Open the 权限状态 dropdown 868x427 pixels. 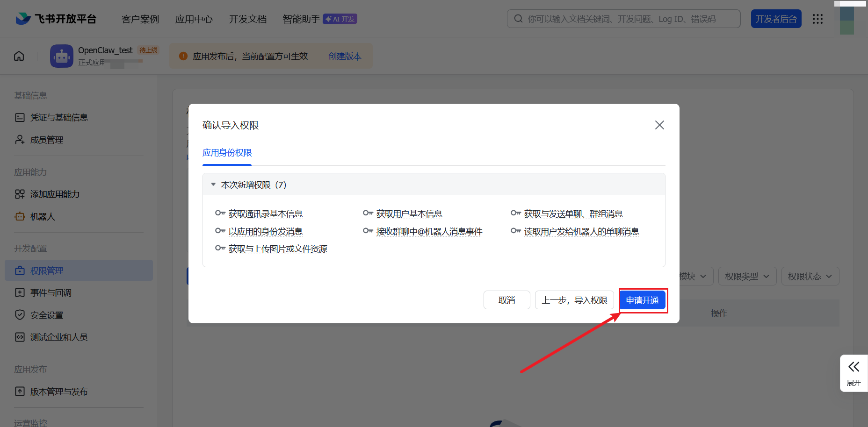click(x=810, y=276)
